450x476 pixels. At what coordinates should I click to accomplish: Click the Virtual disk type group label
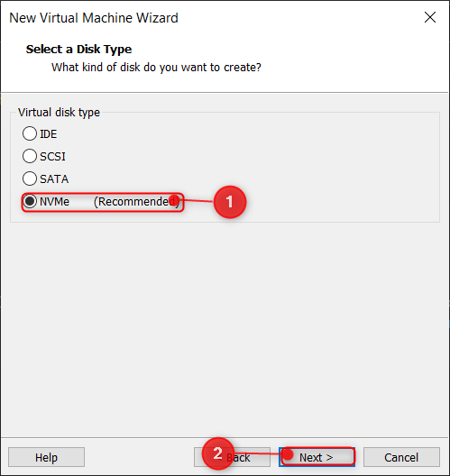[59, 113]
